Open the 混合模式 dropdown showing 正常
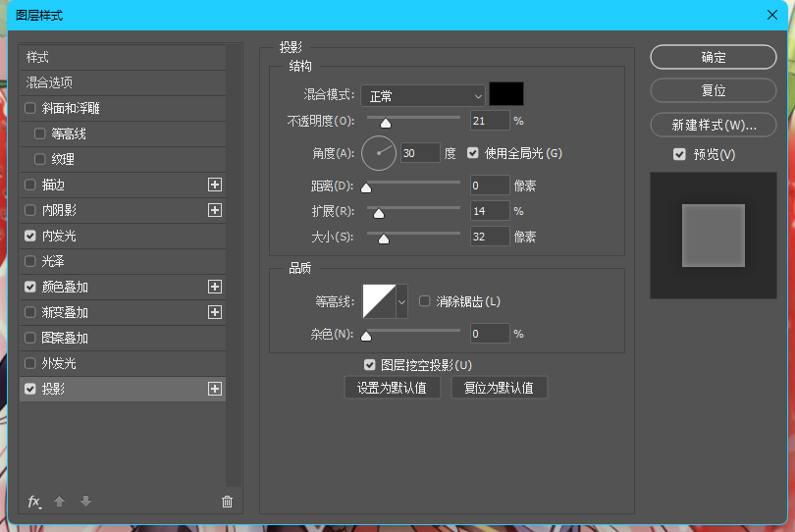Viewport: 795px width, 532px height. (423, 96)
